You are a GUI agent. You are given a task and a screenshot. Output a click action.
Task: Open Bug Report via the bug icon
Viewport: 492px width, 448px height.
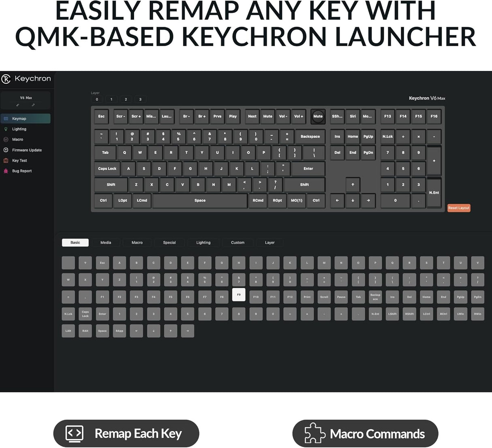(6, 171)
